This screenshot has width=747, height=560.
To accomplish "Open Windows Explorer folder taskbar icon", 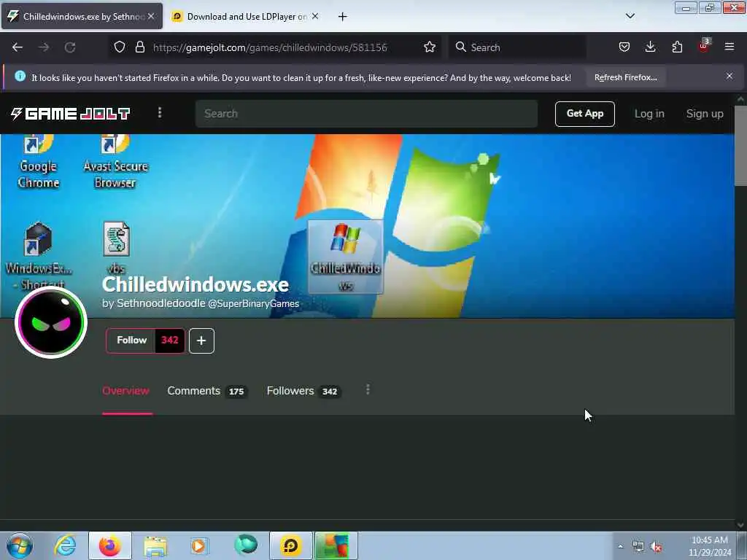I will click(155, 545).
